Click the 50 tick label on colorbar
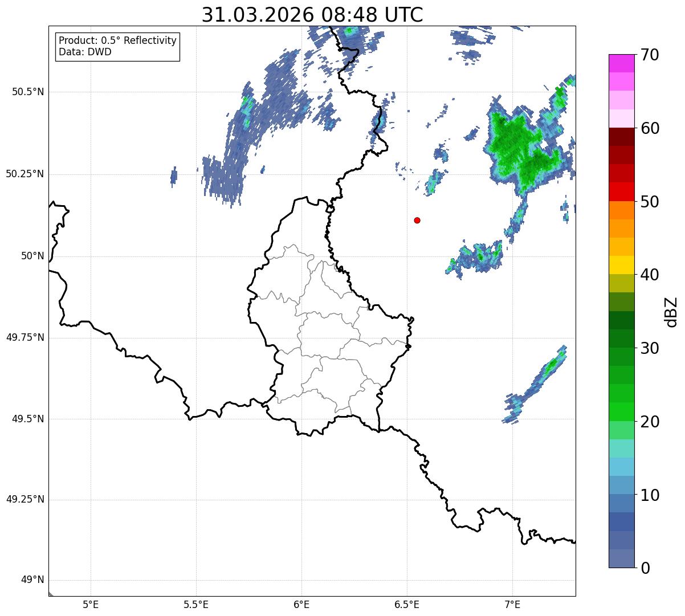Viewport: 685px width, 616px height. click(650, 202)
